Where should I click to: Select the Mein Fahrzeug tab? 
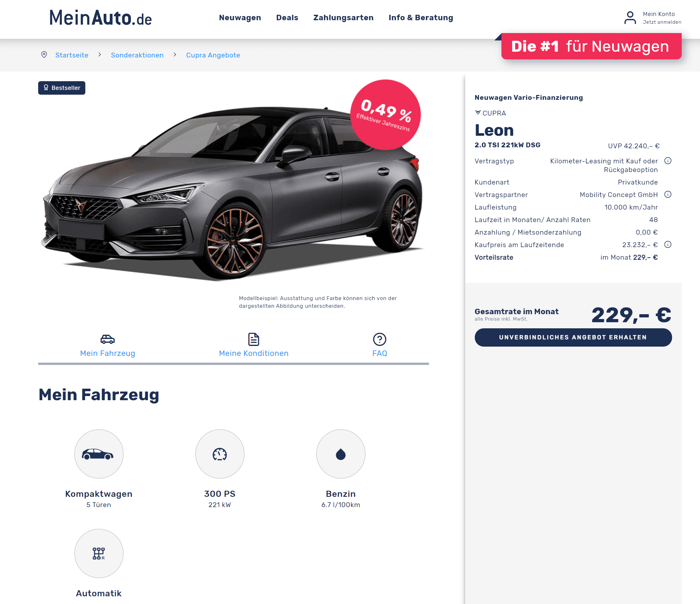(x=107, y=345)
